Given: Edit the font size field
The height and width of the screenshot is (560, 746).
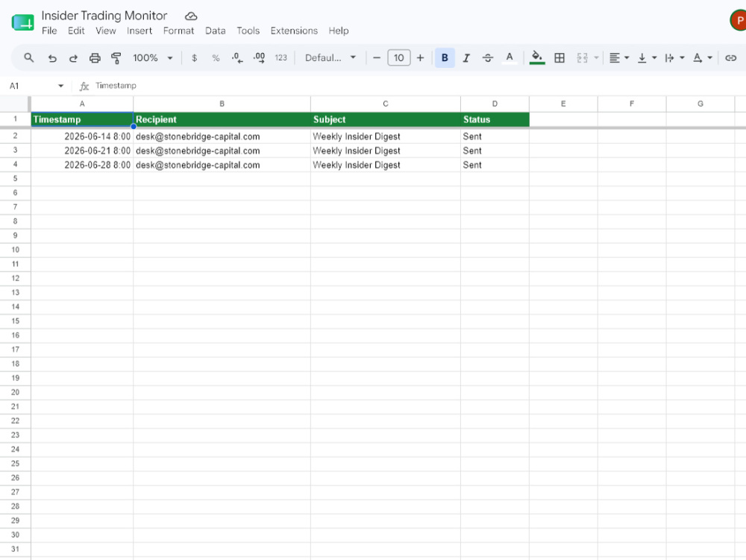Looking at the screenshot, I should click(398, 58).
